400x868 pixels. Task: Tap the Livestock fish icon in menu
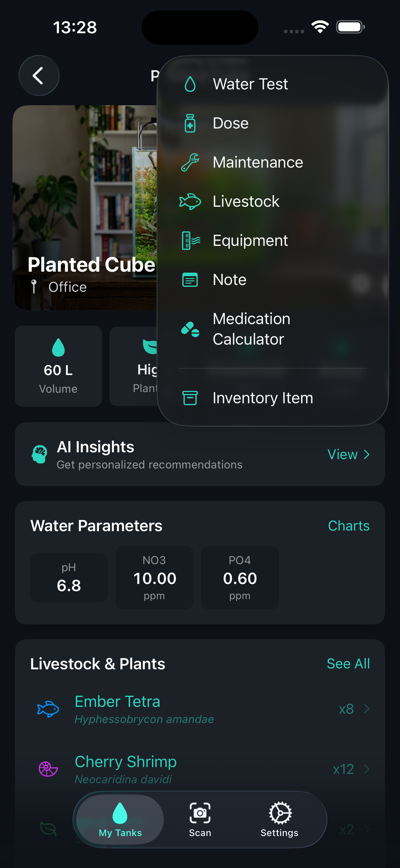click(x=190, y=201)
